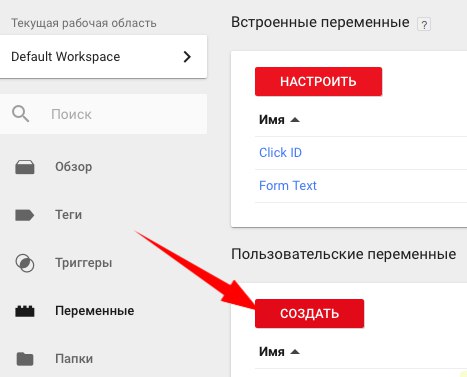
Task: Open the Обзор overview icon
Action: click(25, 167)
